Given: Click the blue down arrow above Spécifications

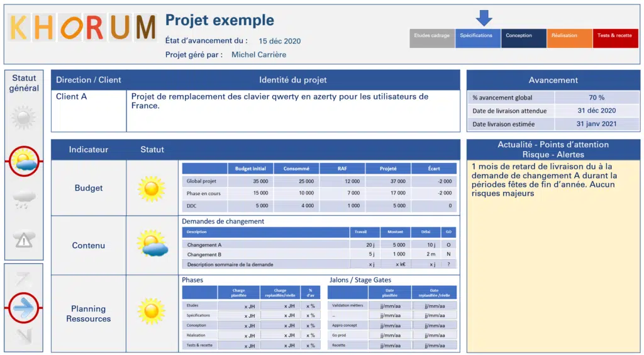Looking at the screenshot, I should point(484,18).
